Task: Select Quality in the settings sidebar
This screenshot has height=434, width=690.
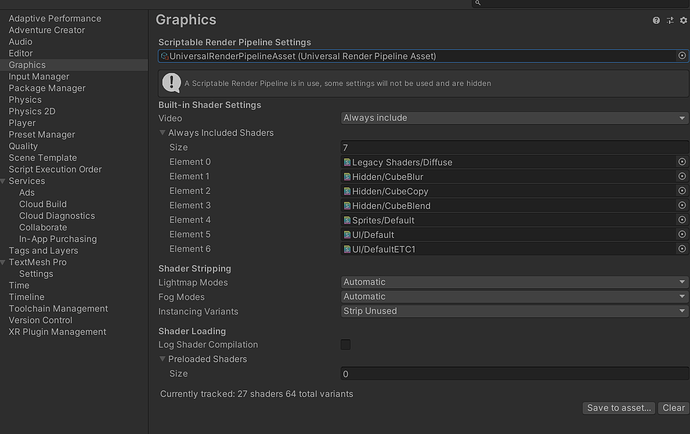Action: (x=23, y=146)
